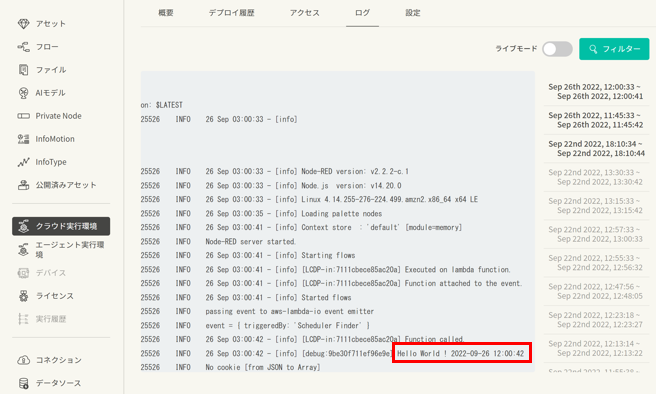
Task: Click the InfoMotion dashboard icon
Action: point(23,139)
